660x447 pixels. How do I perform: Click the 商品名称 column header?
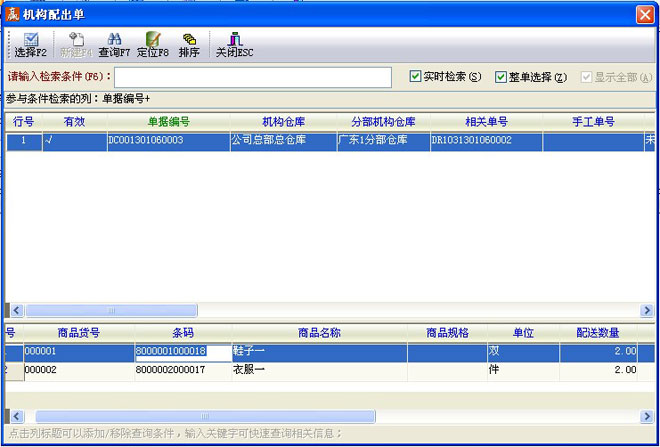tap(320, 333)
